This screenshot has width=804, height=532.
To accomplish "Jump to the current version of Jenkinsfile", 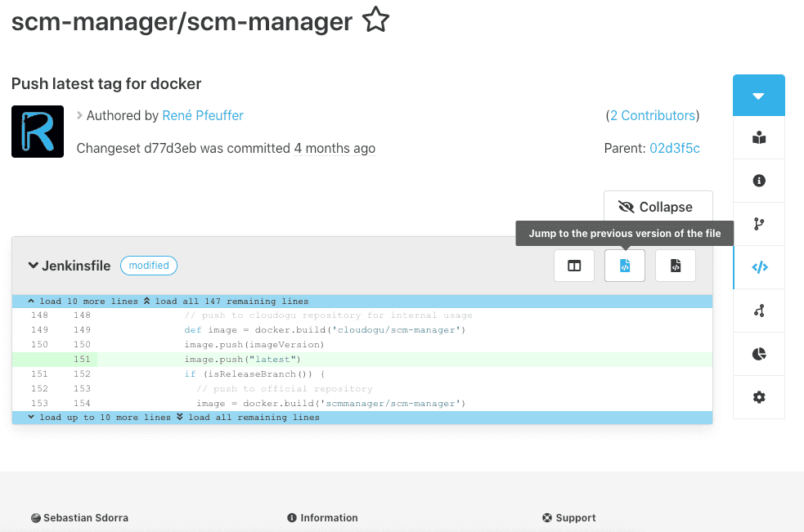I will click(675, 266).
